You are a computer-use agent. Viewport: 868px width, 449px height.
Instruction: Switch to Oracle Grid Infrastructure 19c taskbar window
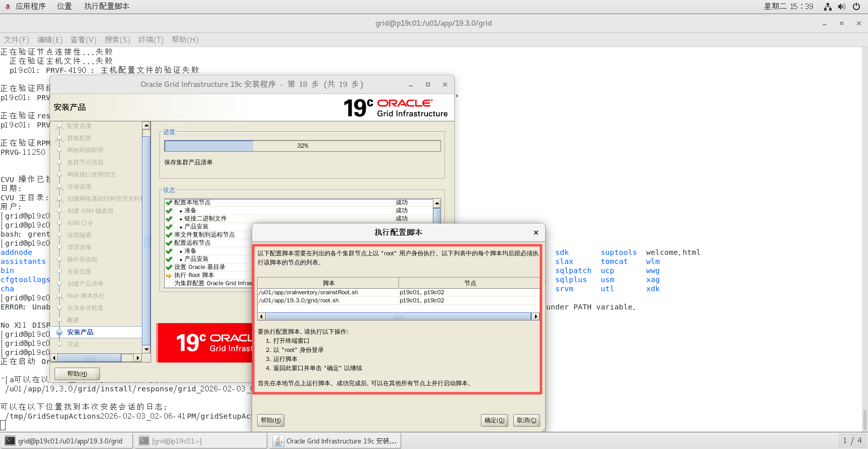tap(335, 441)
